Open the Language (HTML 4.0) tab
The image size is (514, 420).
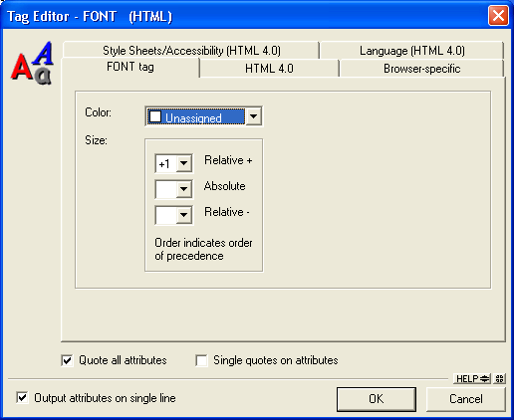[x=412, y=51]
